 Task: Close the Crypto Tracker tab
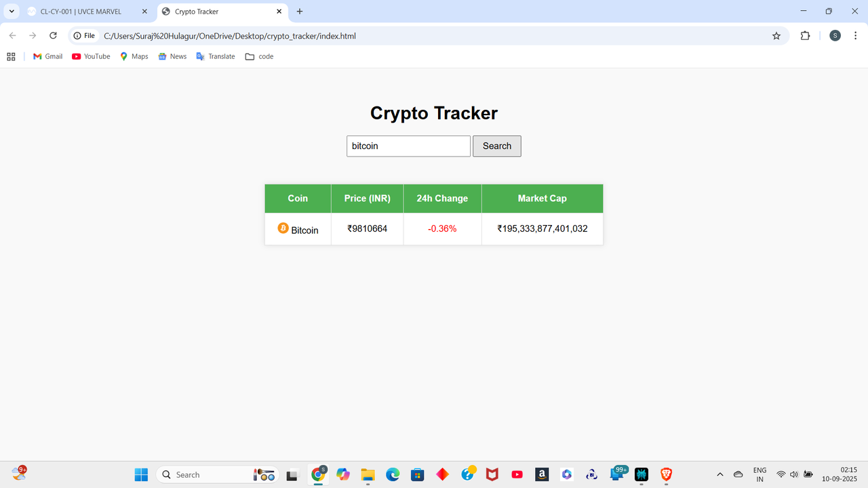(279, 12)
